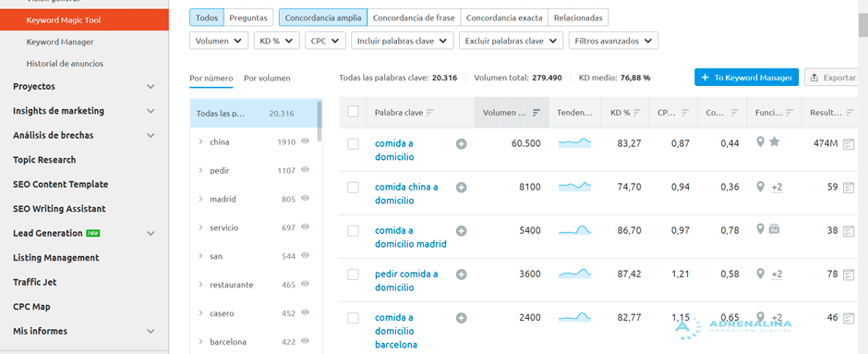Sort by the Resultados column icon
The image size is (868, 354).
850,113
